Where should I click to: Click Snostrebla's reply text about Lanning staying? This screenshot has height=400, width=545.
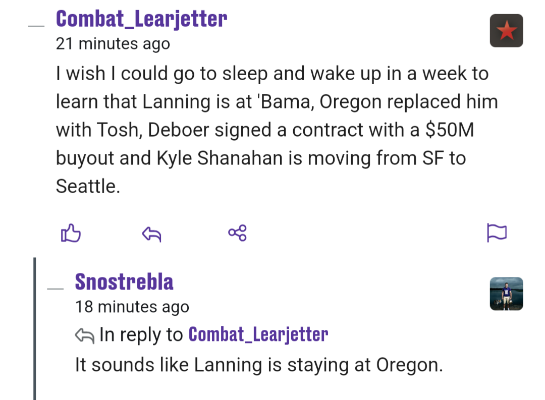coord(259,365)
